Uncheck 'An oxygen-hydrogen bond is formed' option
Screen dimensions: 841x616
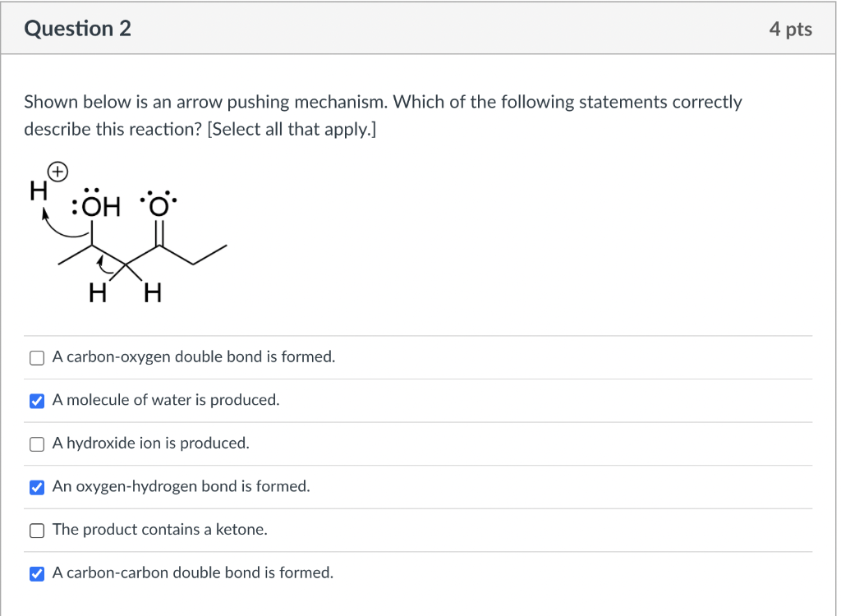tap(37, 487)
